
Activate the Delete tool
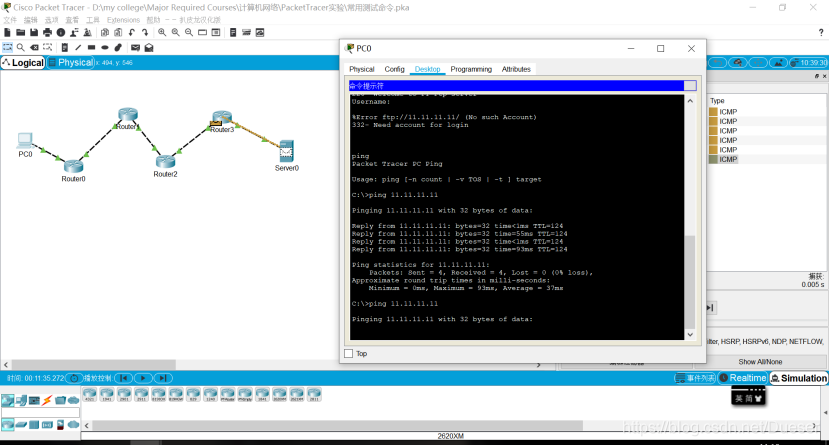(x=34, y=48)
